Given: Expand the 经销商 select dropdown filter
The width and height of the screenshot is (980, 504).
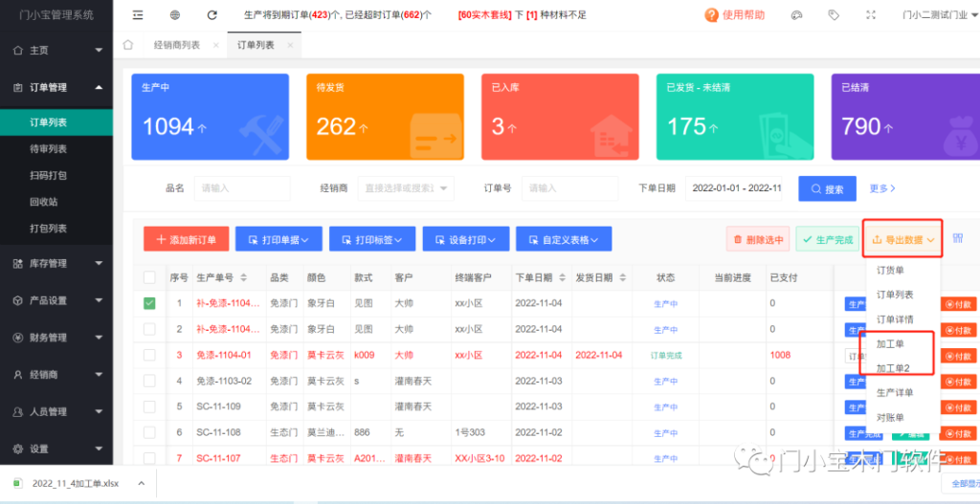Looking at the screenshot, I should pos(406,188).
